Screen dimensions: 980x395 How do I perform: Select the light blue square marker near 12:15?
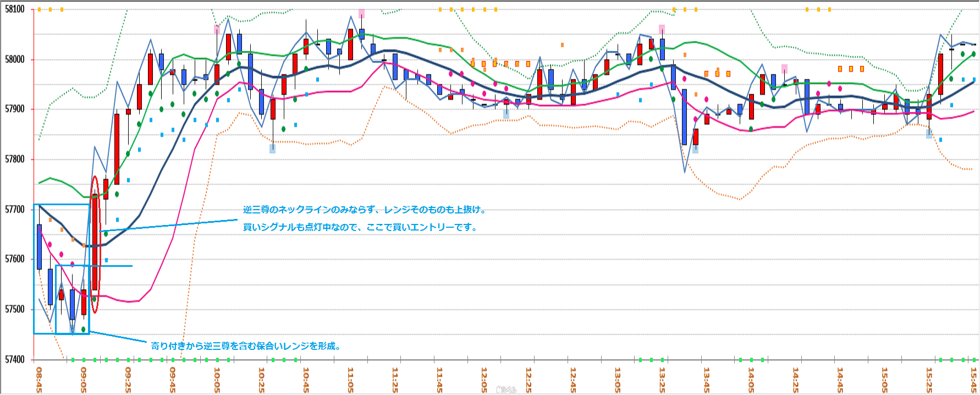pyautogui.click(x=506, y=114)
